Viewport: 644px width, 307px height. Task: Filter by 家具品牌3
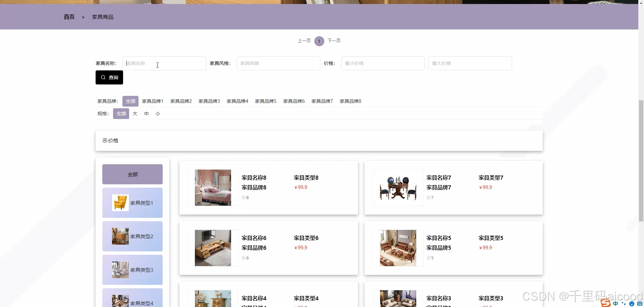[209, 101]
